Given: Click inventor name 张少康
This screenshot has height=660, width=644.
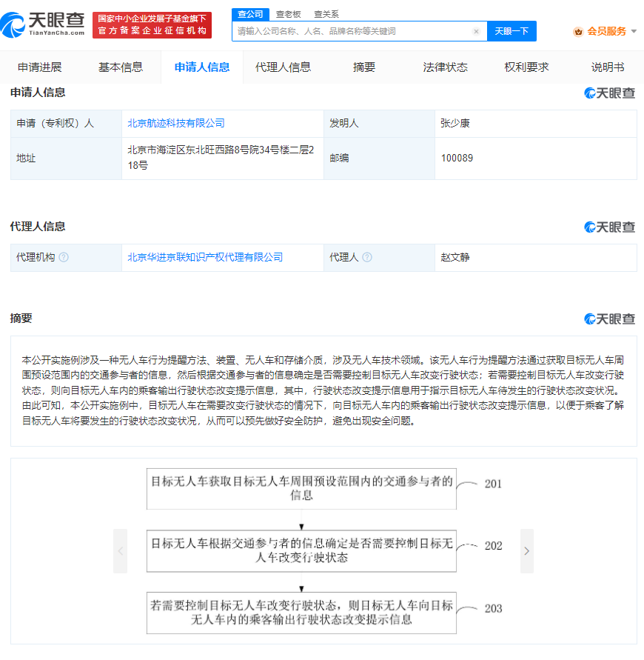Looking at the screenshot, I should [455, 123].
